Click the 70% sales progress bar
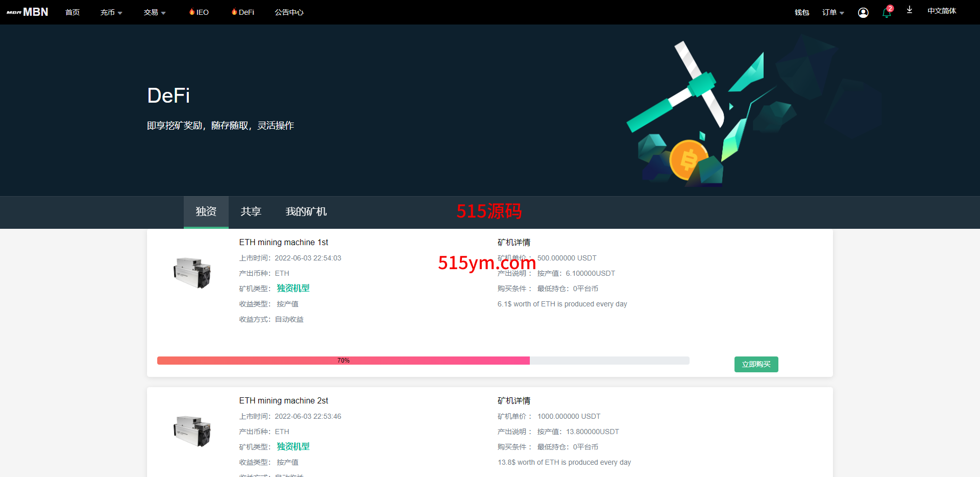The image size is (980, 477). pos(423,361)
